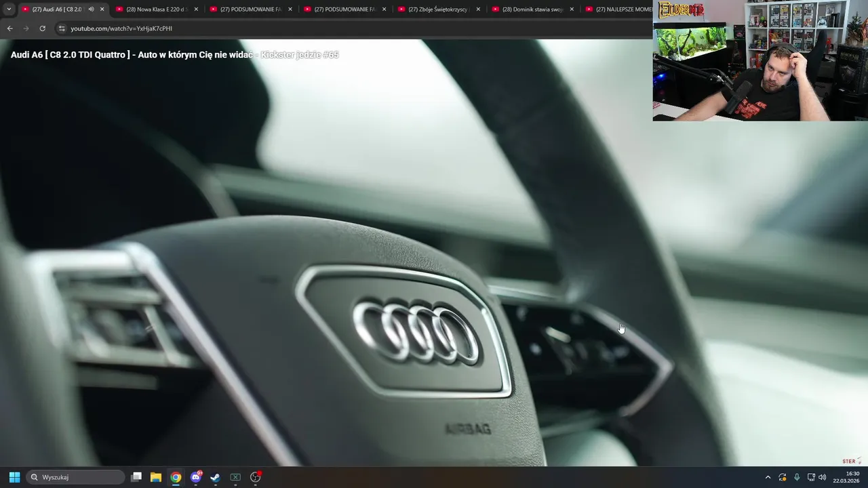Close the Zbóje Świętokrzyscy tab
The width and height of the screenshot is (868, 488).
[478, 9]
